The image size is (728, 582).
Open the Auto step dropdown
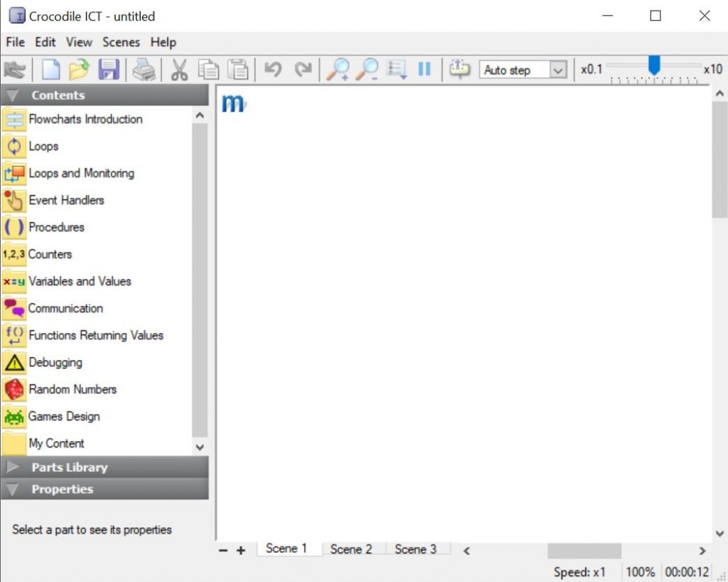(558, 70)
